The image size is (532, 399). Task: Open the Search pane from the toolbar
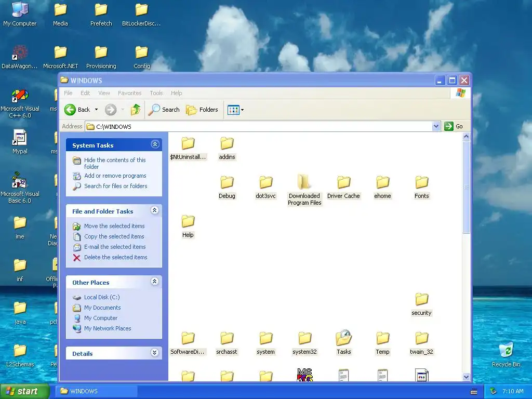164,110
